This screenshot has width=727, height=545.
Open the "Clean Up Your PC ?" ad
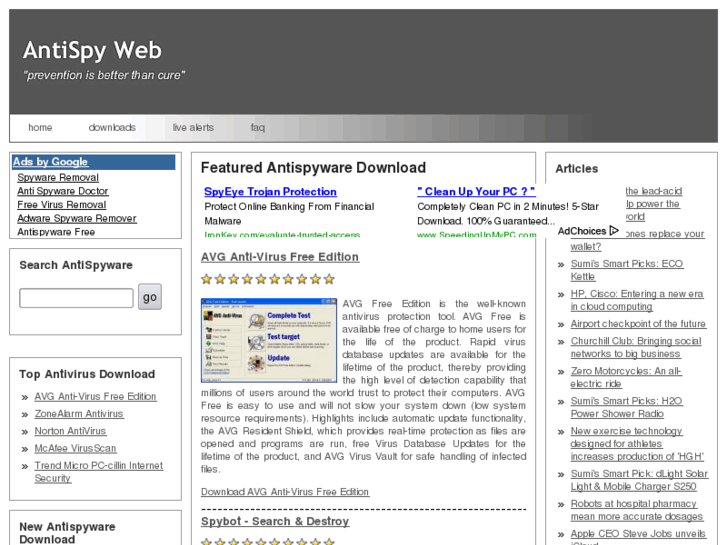point(476,192)
